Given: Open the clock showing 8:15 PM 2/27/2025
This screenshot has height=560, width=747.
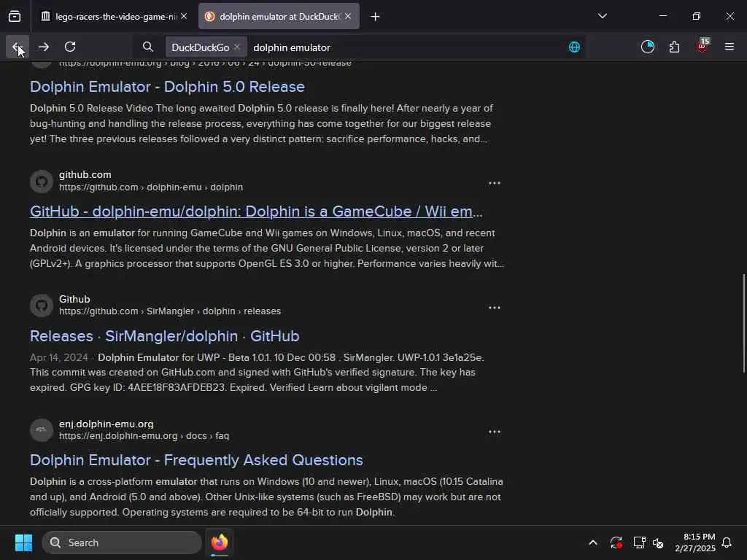Looking at the screenshot, I should pyautogui.click(x=694, y=542).
